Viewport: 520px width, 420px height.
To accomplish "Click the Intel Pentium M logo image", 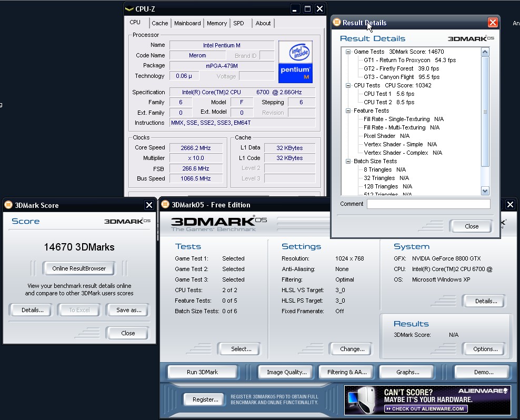I will point(295,62).
